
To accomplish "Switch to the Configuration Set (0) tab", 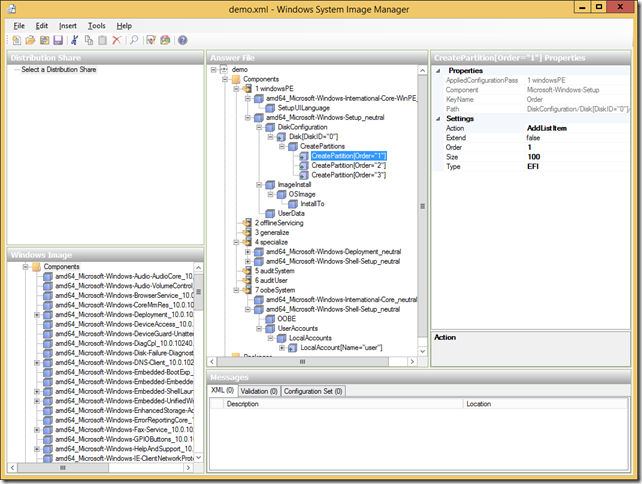I will point(313,391).
